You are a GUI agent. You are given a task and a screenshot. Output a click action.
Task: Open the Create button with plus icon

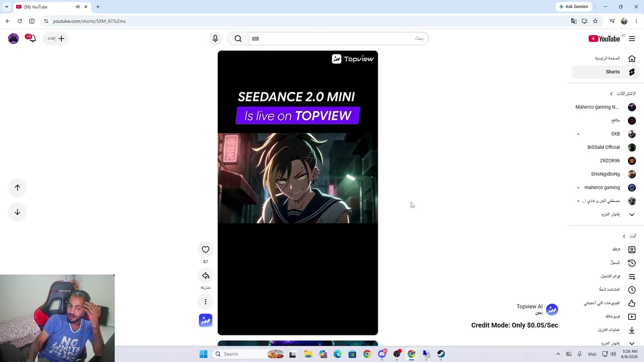click(56, 38)
